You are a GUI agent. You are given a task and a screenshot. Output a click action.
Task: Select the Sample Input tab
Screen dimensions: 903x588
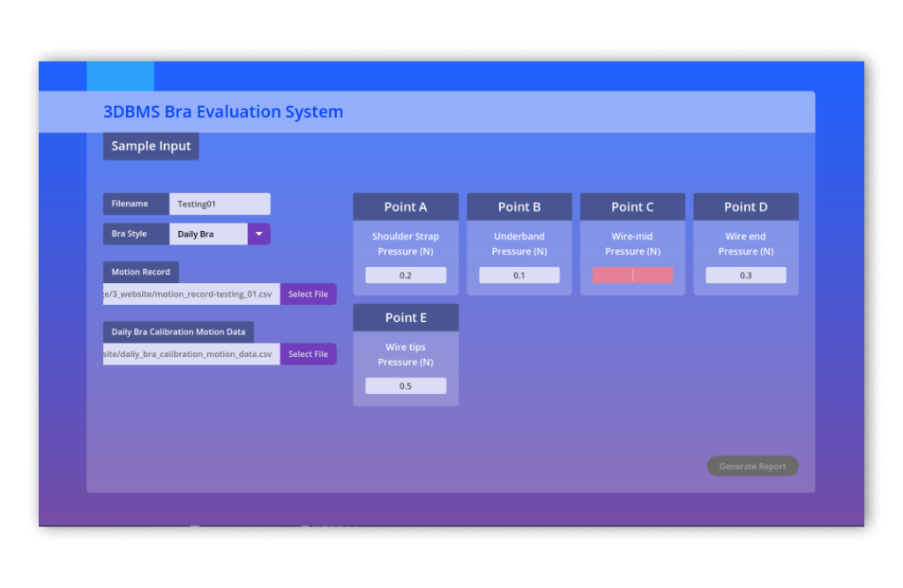pyautogui.click(x=151, y=146)
